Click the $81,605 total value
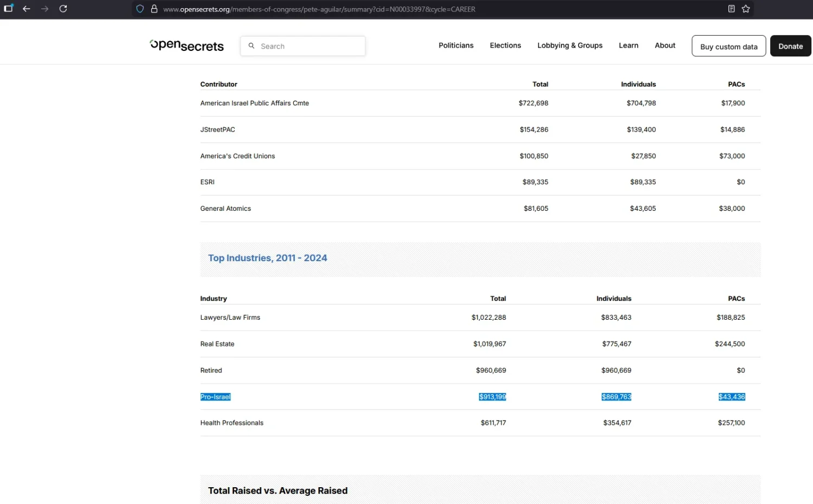 click(x=535, y=209)
